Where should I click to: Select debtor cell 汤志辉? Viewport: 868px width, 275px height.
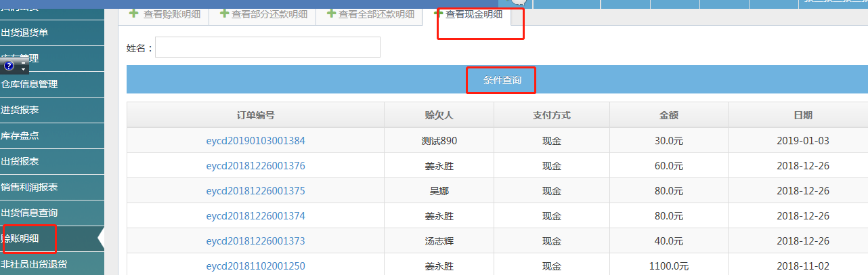[439, 241]
